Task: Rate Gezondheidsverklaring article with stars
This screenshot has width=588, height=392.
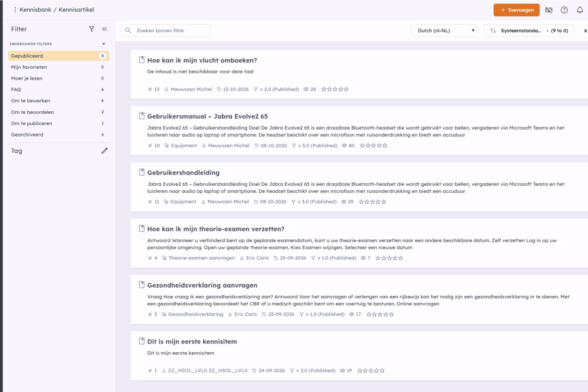Action: point(380,314)
